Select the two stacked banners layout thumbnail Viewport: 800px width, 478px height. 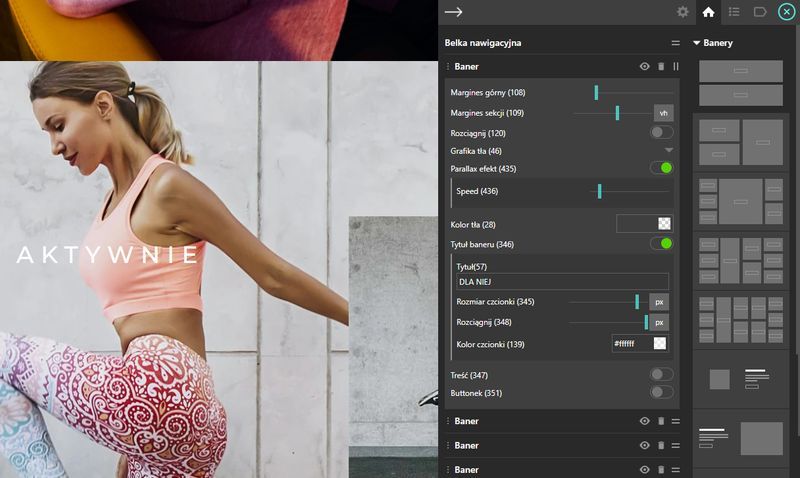(x=740, y=83)
